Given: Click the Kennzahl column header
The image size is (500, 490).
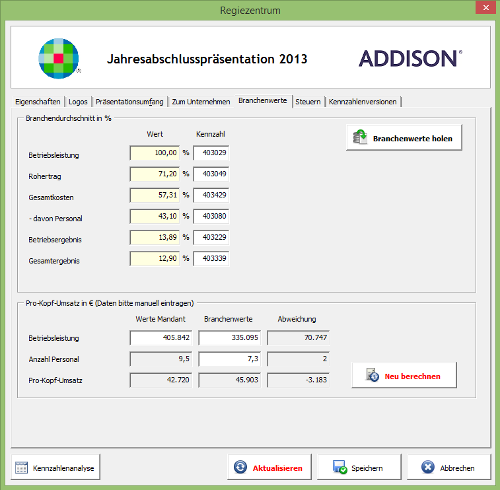Looking at the screenshot, I should 211,134.
